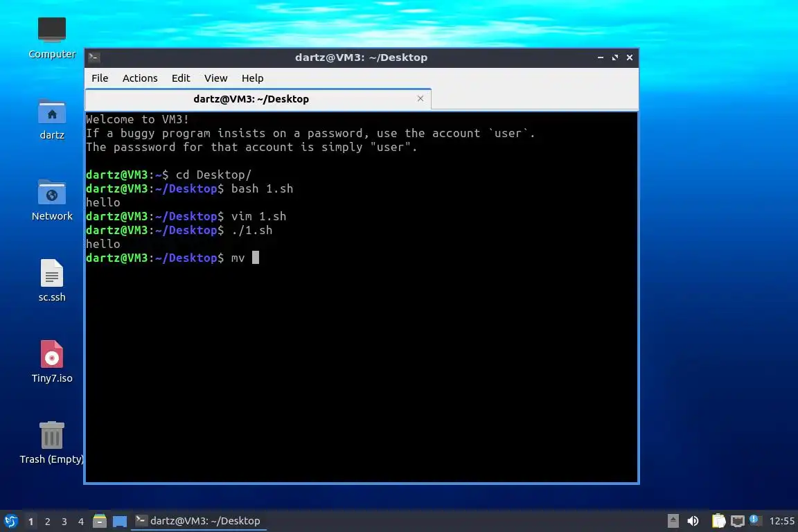The width and height of the screenshot is (798, 532).
Task: Click the line beginning 'The passsword for that account'
Action: [251, 147]
